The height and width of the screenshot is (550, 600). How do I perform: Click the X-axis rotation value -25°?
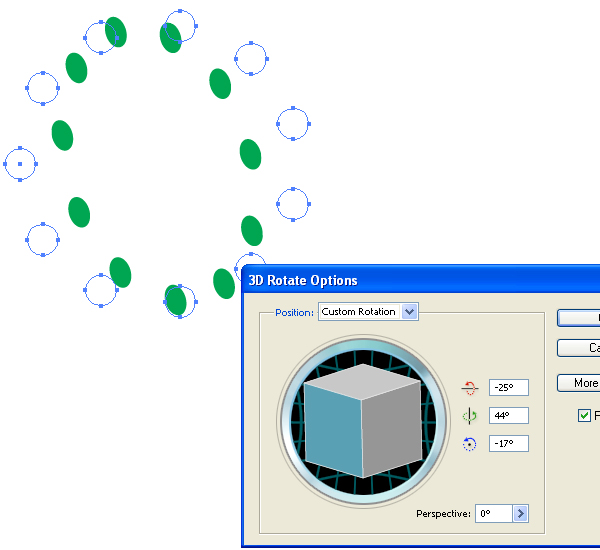click(509, 387)
